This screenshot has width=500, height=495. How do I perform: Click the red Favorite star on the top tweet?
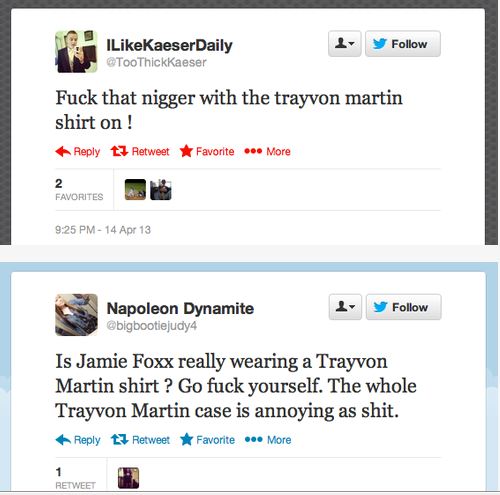coord(186,151)
